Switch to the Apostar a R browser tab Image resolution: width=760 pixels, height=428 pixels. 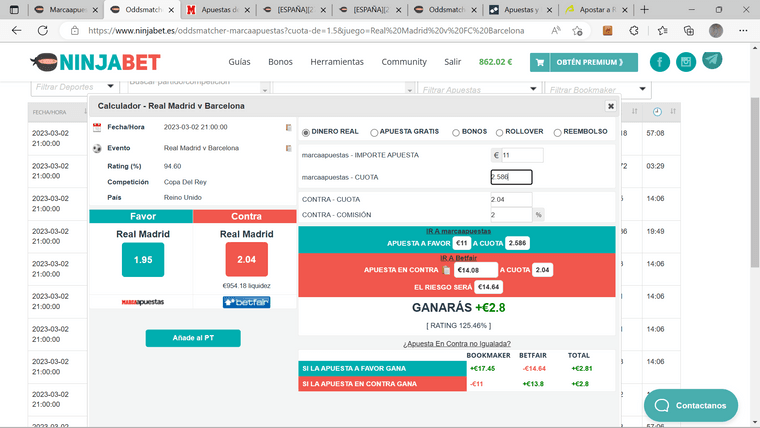click(x=597, y=10)
